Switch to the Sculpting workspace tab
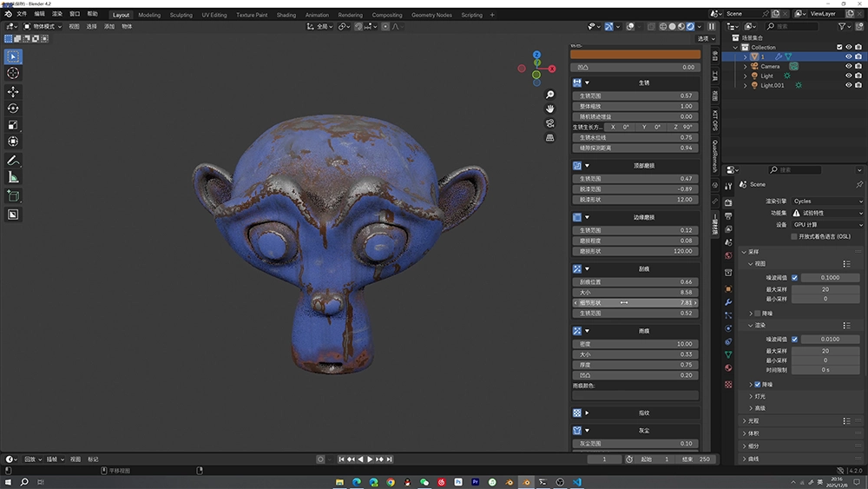This screenshot has width=868, height=489. pyautogui.click(x=181, y=15)
